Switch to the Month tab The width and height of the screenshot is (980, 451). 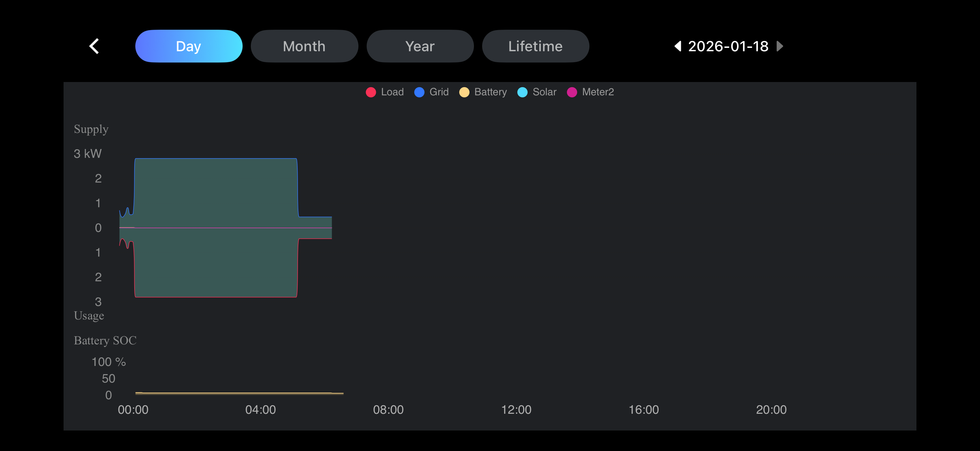click(304, 46)
